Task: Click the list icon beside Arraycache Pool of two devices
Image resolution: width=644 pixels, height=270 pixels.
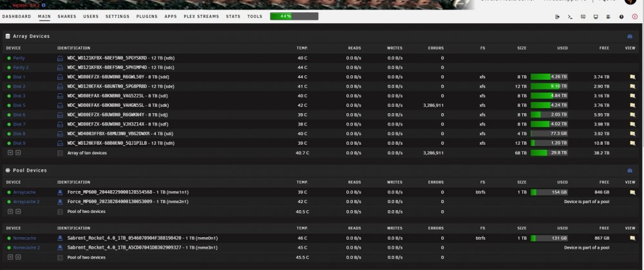Action: click(x=60, y=212)
